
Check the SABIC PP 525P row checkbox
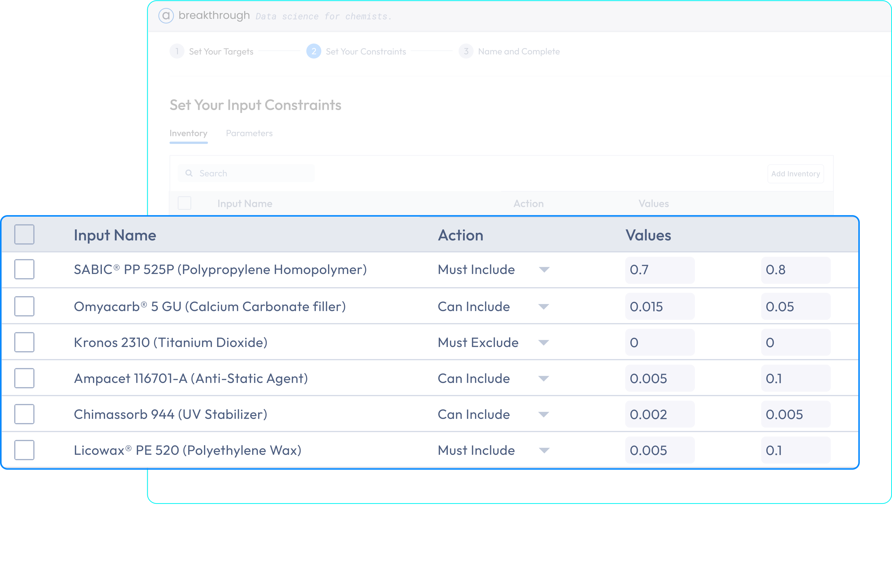point(24,269)
